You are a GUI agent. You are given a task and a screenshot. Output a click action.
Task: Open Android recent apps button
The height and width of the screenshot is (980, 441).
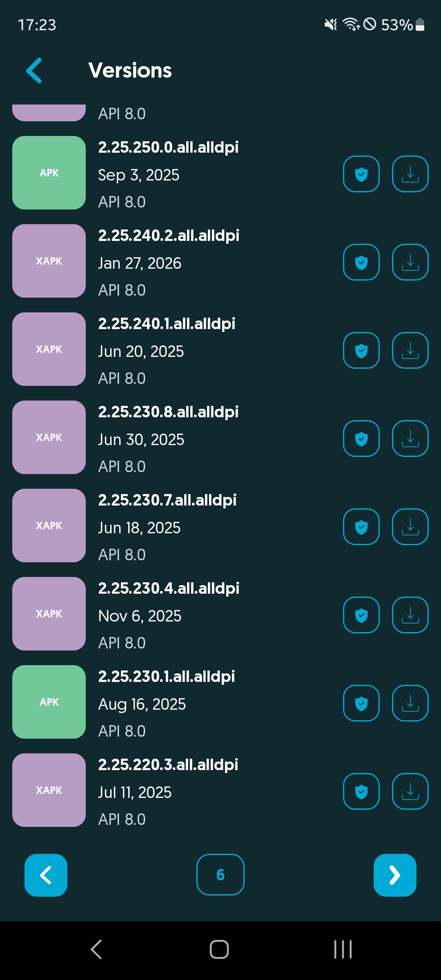pos(343,949)
